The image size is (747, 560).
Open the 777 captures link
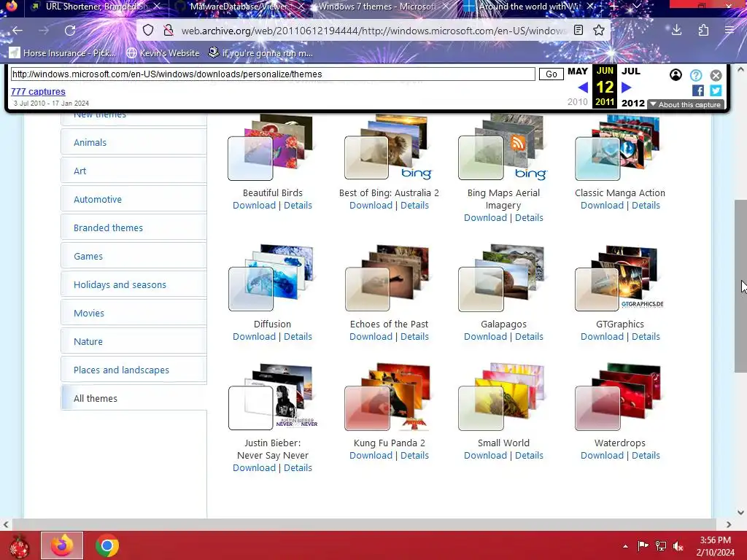(x=38, y=91)
